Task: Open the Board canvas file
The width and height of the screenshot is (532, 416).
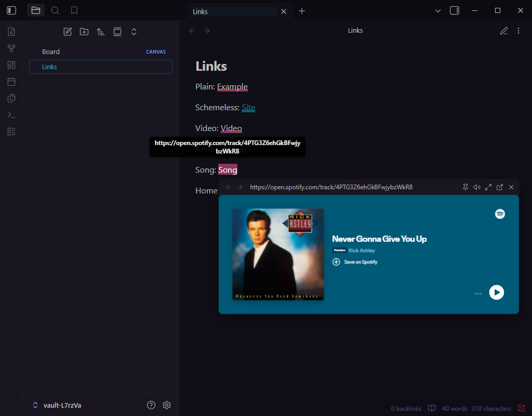Action: pyautogui.click(x=101, y=51)
